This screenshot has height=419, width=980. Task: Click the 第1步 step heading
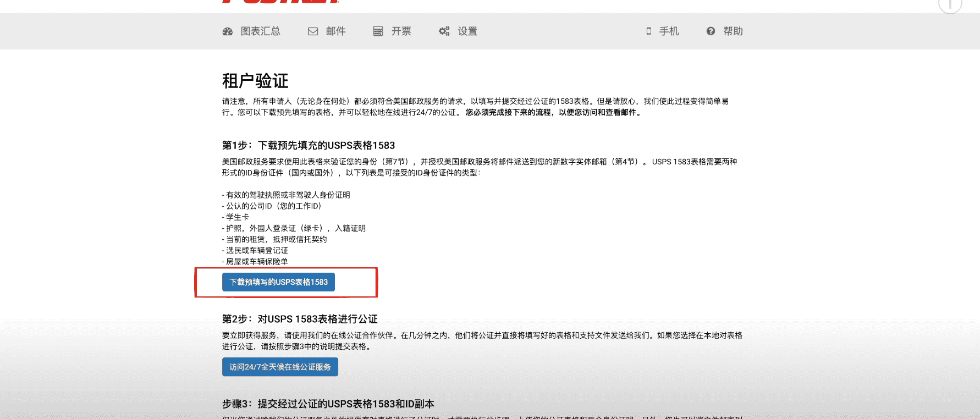click(x=309, y=145)
